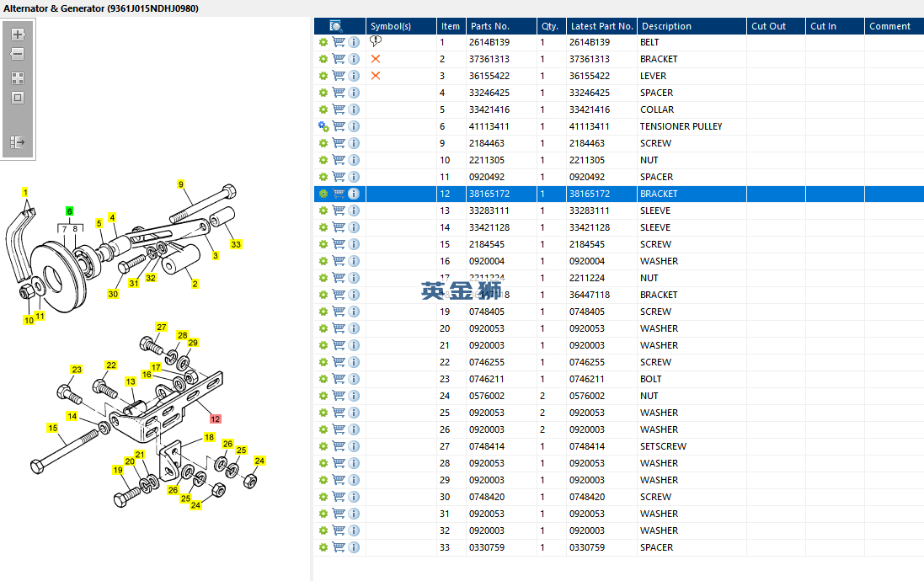Select part number 0576002 in row 24
This screenshot has height=581, width=924.
[x=487, y=396]
